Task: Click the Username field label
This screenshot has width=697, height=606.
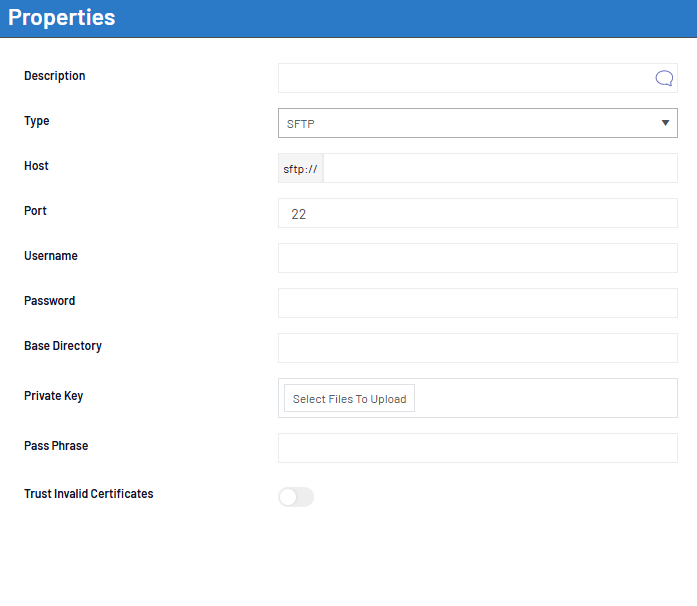Action: [51, 256]
